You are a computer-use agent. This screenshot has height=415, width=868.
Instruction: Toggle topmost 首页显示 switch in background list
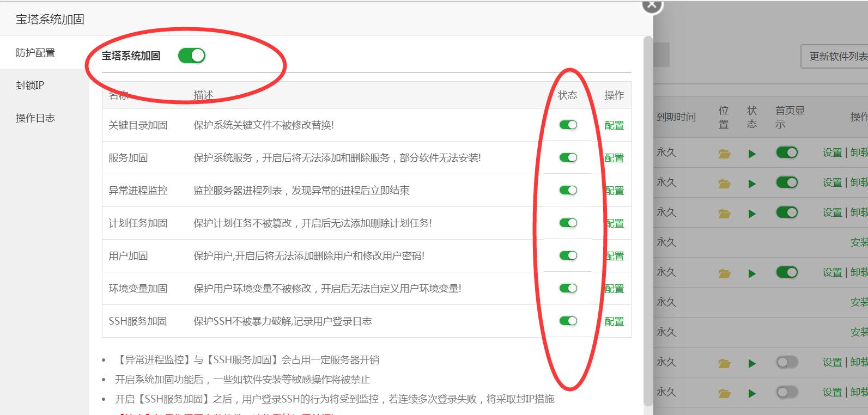tap(787, 152)
